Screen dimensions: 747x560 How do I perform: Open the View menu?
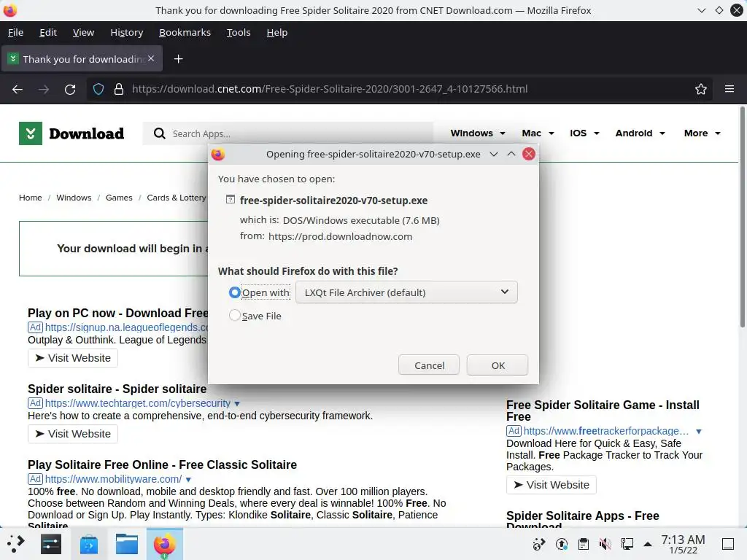83,32
